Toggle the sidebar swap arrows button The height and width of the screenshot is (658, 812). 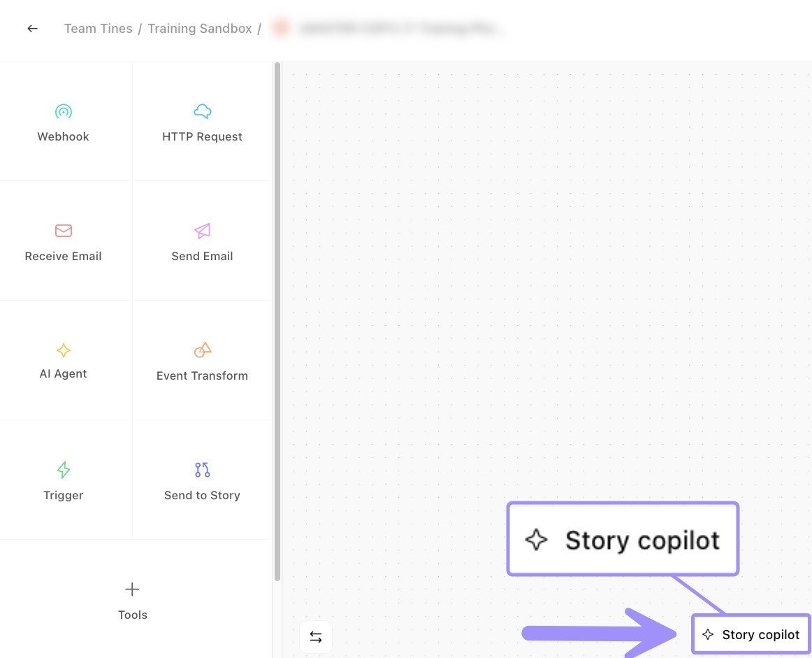coord(316,637)
